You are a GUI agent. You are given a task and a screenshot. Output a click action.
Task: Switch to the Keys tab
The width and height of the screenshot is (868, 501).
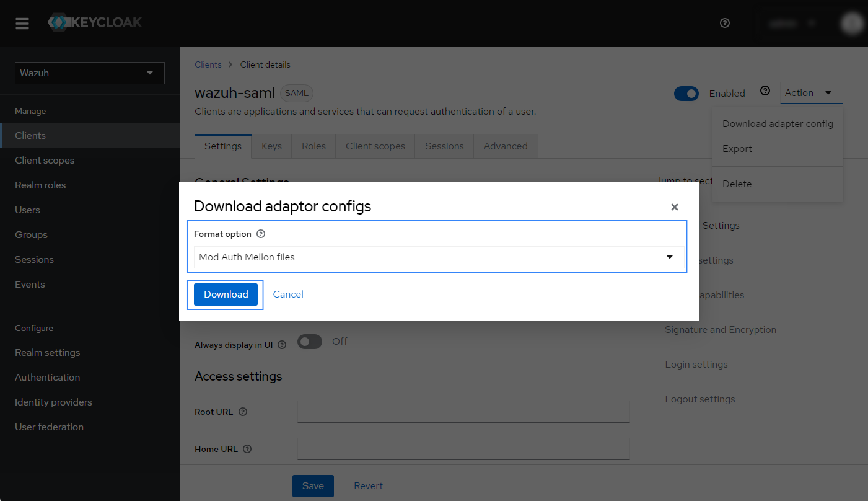click(271, 146)
